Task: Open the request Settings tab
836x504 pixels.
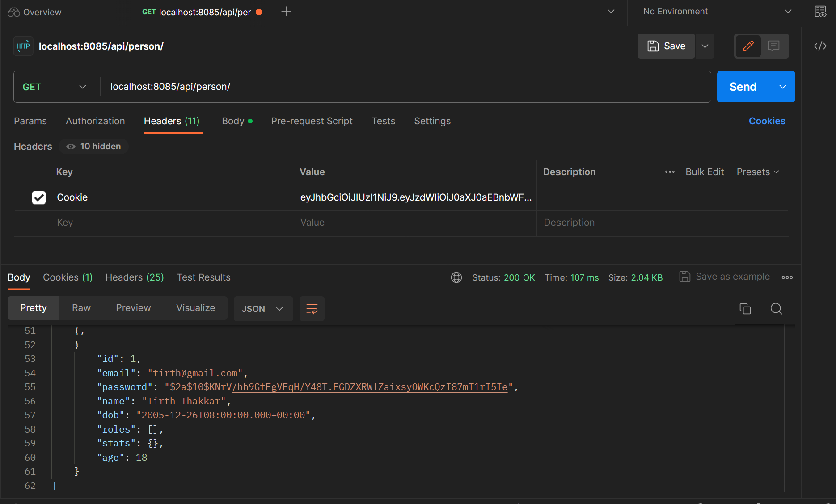Action: 432,121
